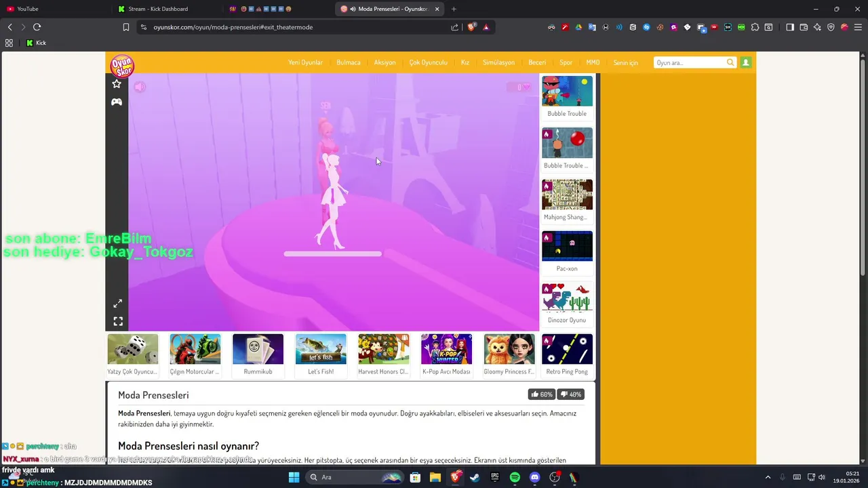Open MMO category

click(x=593, y=62)
